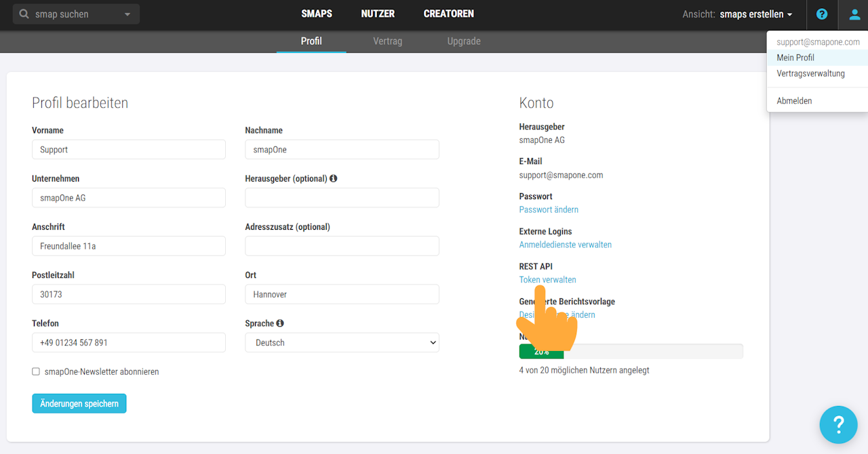The height and width of the screenshot is (454, 868).
Task: Expand the Ansicht smaps erstellen dropdown
Action: (x=756, y=14)
